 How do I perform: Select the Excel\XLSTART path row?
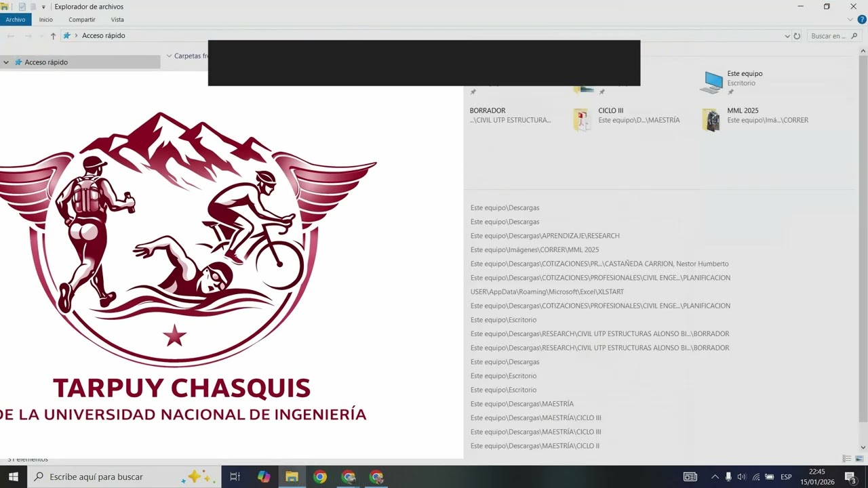[x=547, y=292]
